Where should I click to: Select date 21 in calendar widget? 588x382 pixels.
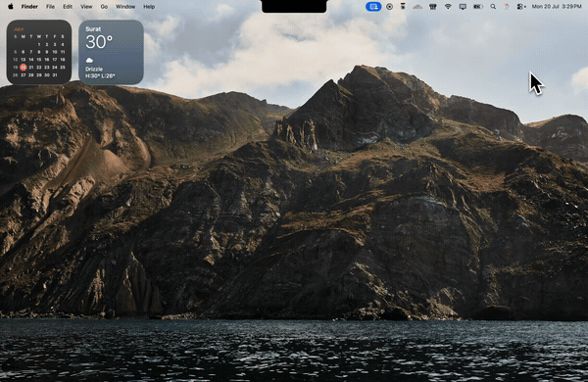[x=31, y=68]
